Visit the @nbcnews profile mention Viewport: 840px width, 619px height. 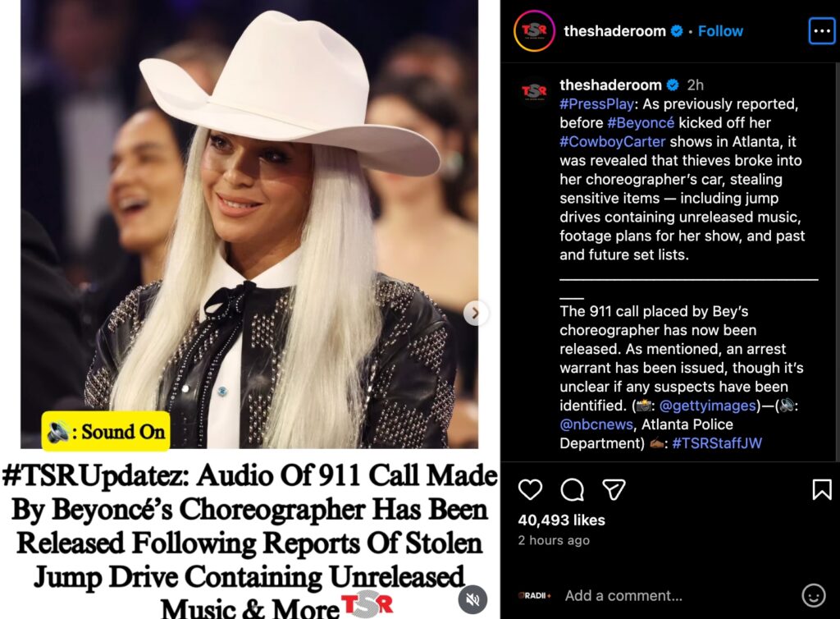tap(596, 424)
